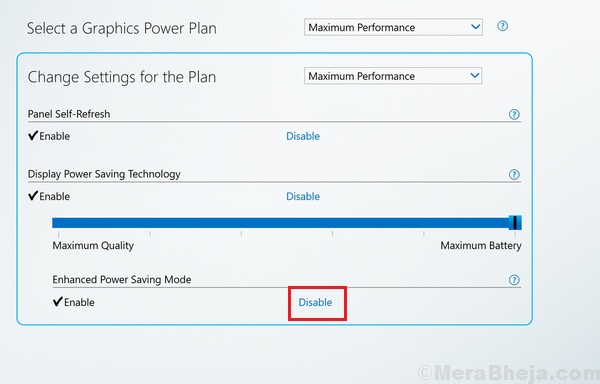Click the Panel Self-Refresh Enable checkmark
The width and height of the screenshot is (600, 384).
(33, 135)
